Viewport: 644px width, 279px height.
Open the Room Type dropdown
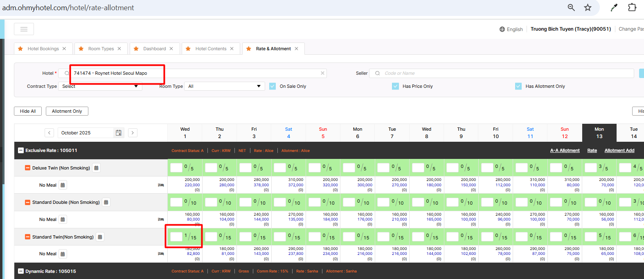tap(224, 86)
